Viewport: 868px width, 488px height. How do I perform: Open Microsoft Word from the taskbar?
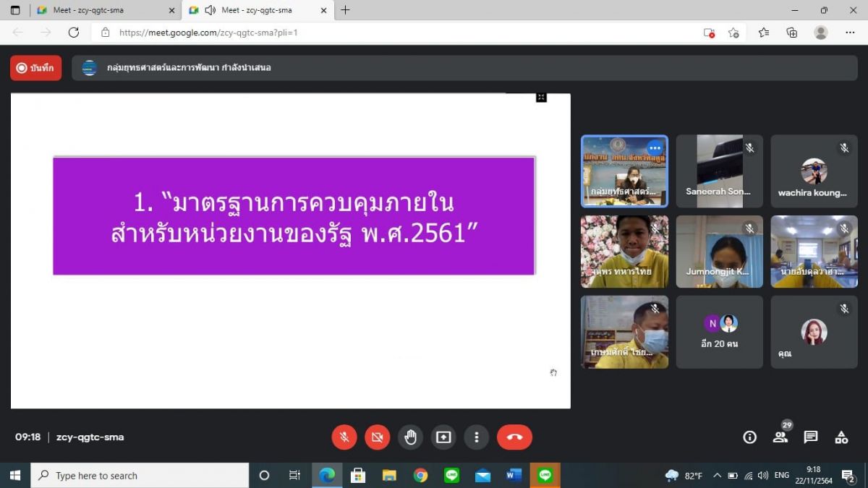[x=514, y=475]
